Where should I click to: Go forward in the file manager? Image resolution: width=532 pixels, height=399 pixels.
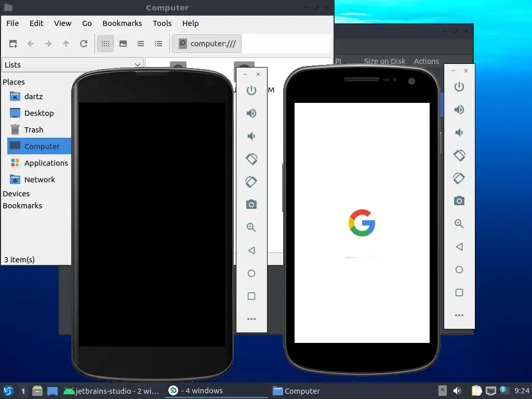(48, 44)
